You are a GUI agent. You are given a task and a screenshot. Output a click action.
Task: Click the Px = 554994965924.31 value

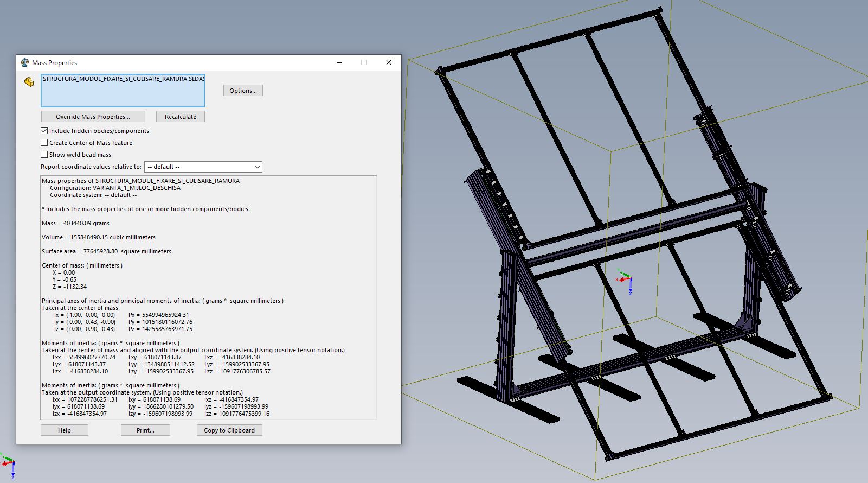click(x=159, y=315)
